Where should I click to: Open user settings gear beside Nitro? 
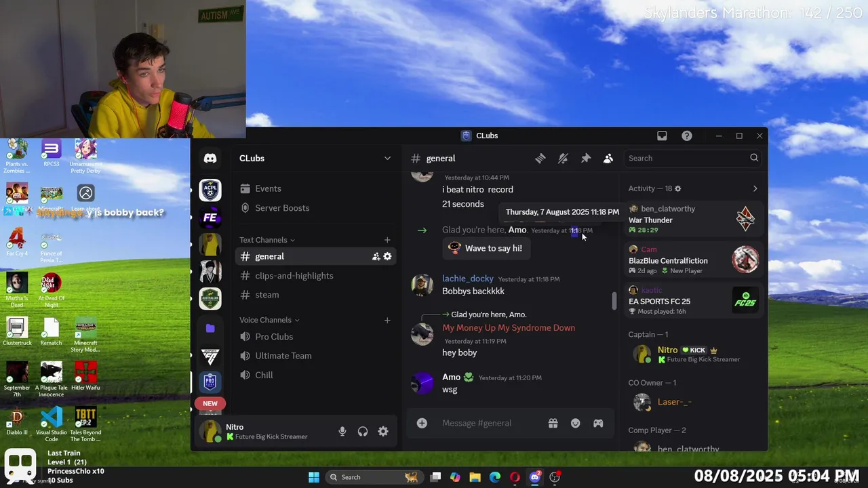pyautogui.click(x=383, y=431)
